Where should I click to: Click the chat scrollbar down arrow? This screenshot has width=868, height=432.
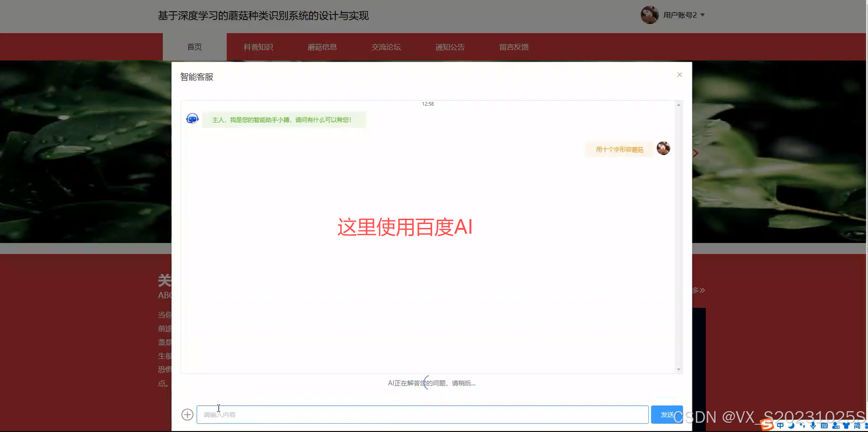coord(678,369)
